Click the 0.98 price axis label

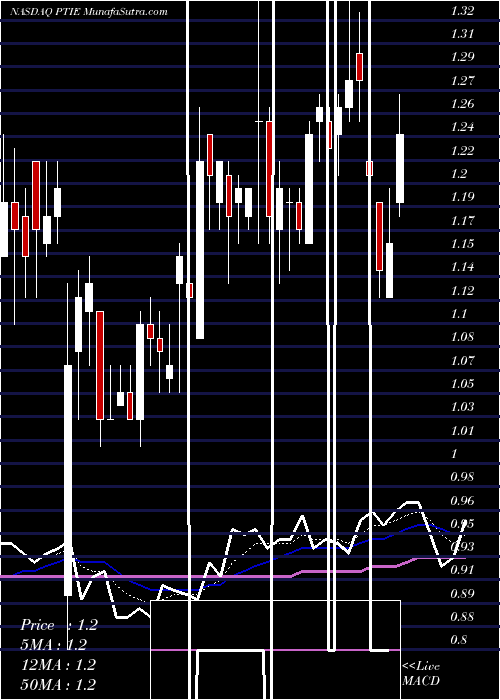462,477
